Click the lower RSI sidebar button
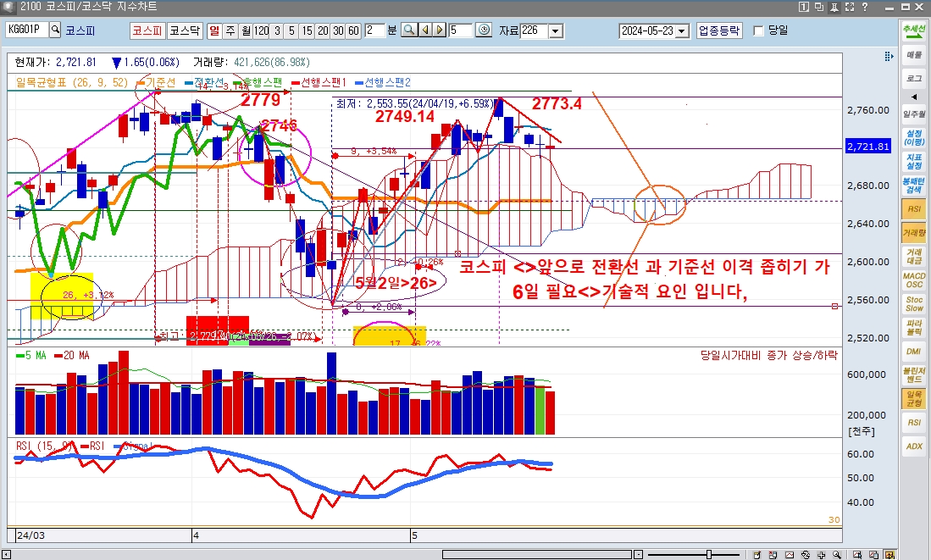 (x=914, y=422)
